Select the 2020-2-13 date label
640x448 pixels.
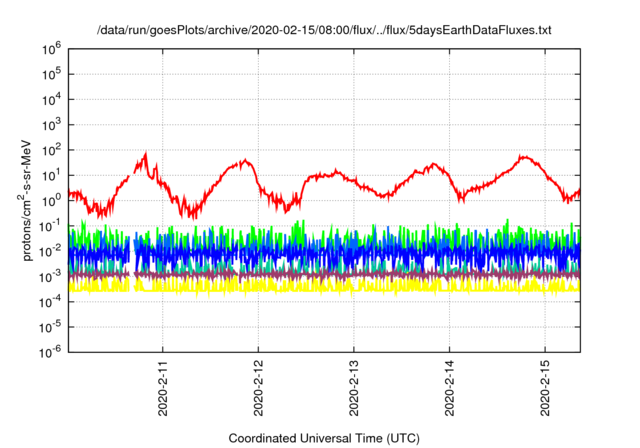coord(353,388)
